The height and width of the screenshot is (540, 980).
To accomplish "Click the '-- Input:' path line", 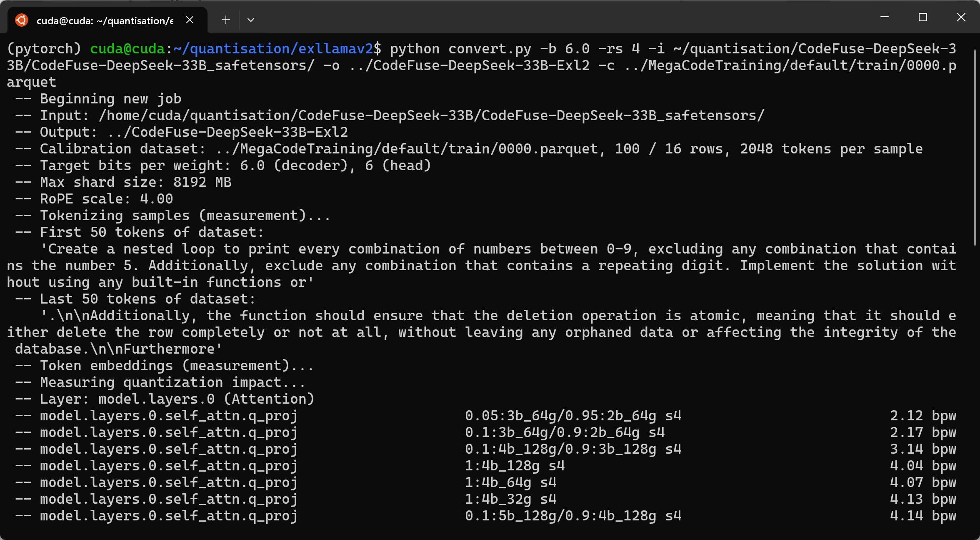I will click(x=390, y=116).
